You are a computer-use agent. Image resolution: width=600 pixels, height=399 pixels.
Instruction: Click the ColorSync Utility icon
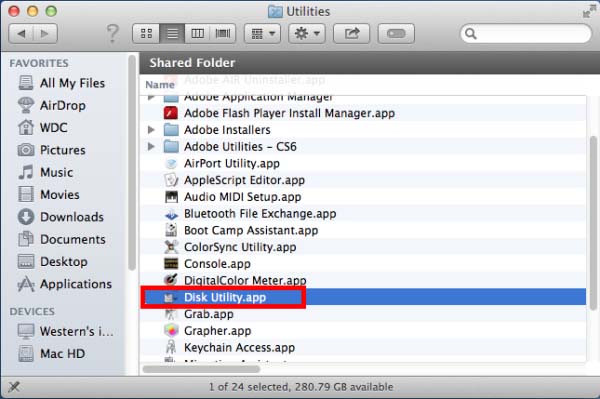[x=171, y=247]
